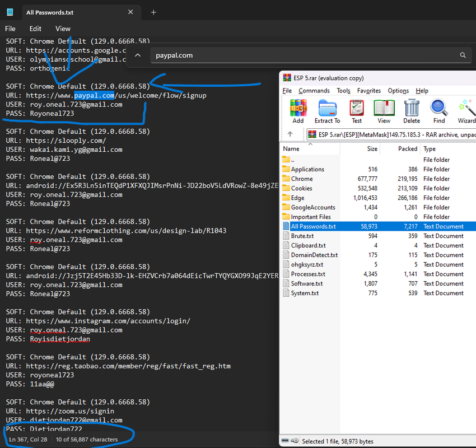The image size is (476, 448).
Task: Select the ohgksyrz.txt file row
Action: point(378,264)
